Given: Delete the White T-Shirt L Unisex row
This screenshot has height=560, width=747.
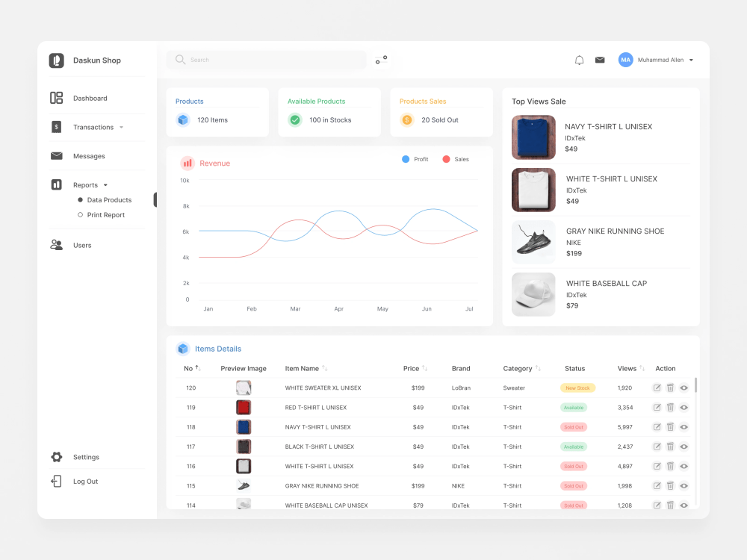Looking at the screenshot, I should 670,466.
